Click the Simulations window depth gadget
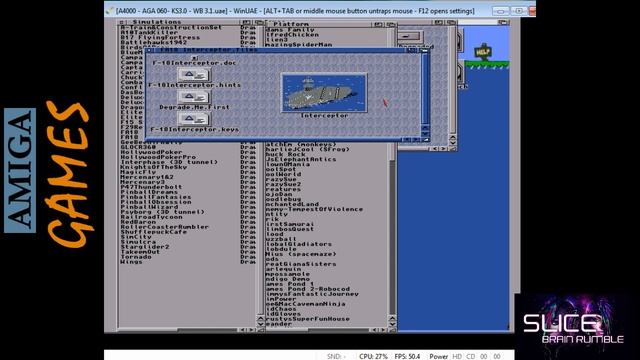Viewport: 640px width, 360px height. (x=258, y=22)
